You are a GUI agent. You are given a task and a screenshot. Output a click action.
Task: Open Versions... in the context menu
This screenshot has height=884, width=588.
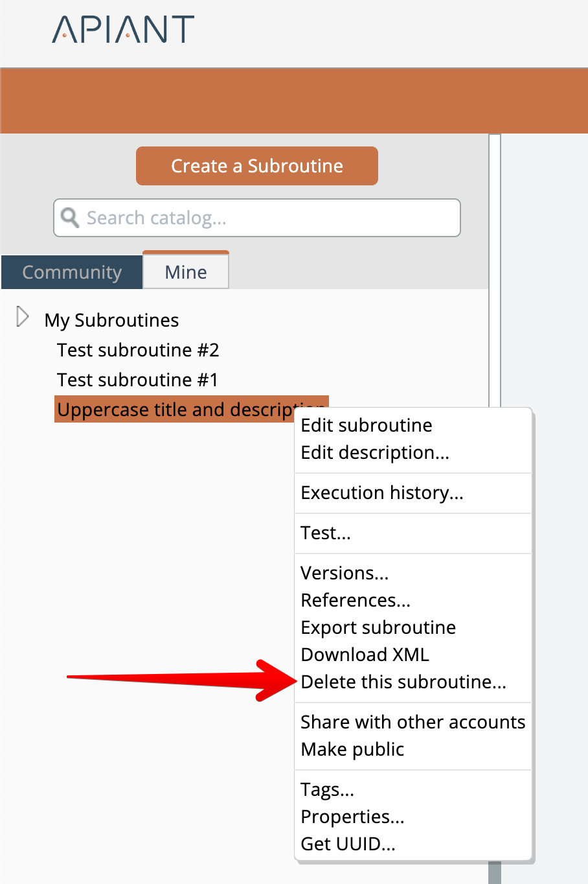[345, 573]
